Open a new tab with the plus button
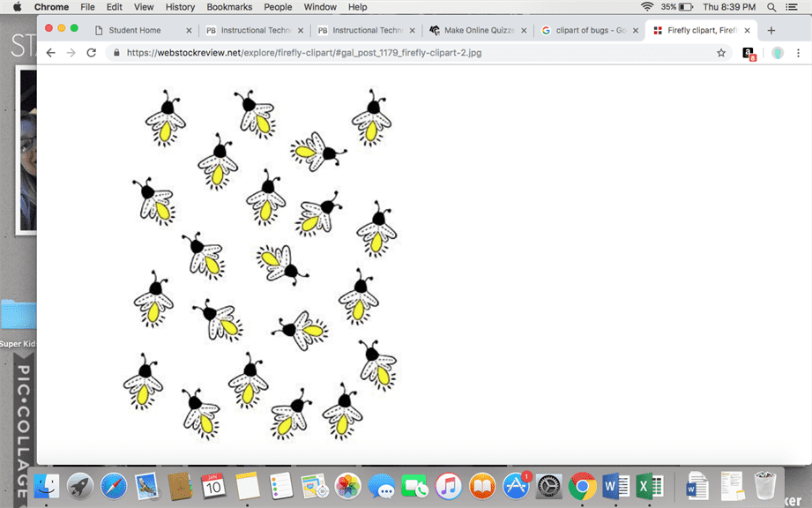The width and height of the screenshot is (812, 508). (771, 30)
